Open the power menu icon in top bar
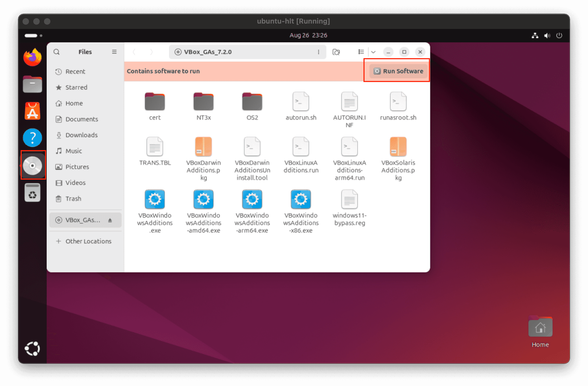This screenshot has height=386, width=588. click(559, 35)
